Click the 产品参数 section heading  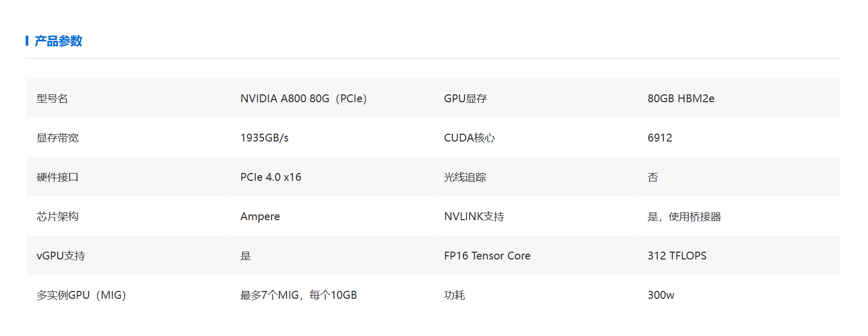click(58, 41)
